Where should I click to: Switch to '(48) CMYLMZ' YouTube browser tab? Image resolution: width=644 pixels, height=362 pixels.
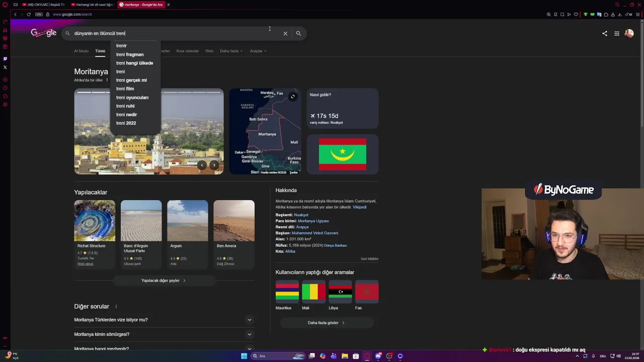(x=44, y=5)
